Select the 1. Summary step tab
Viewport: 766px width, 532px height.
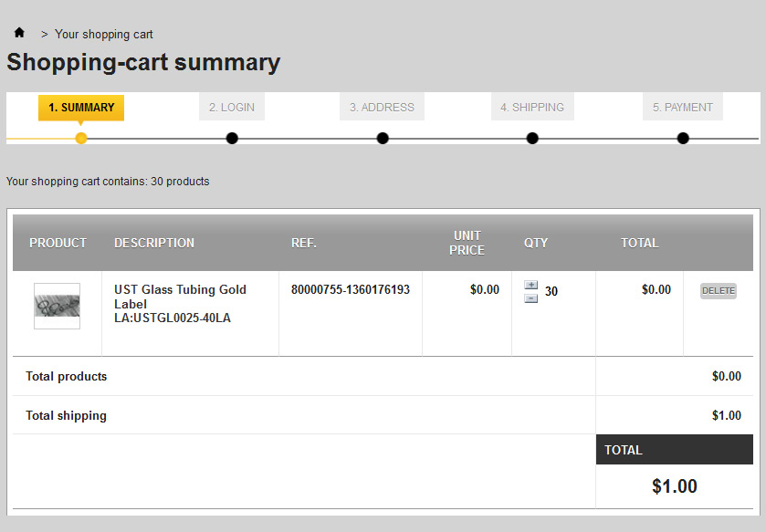tap(81, 108)
